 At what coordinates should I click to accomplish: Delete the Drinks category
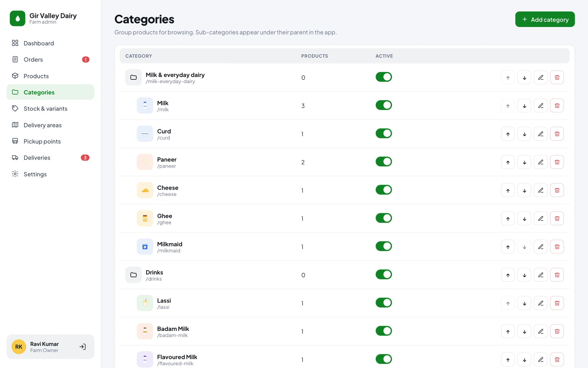[x=557, y=275]
